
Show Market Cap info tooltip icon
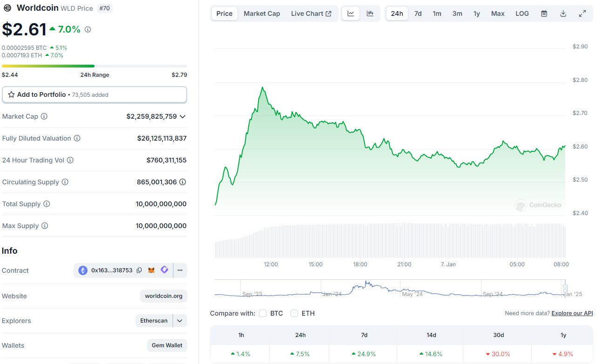pyautogui.click(x=44, y=116)
